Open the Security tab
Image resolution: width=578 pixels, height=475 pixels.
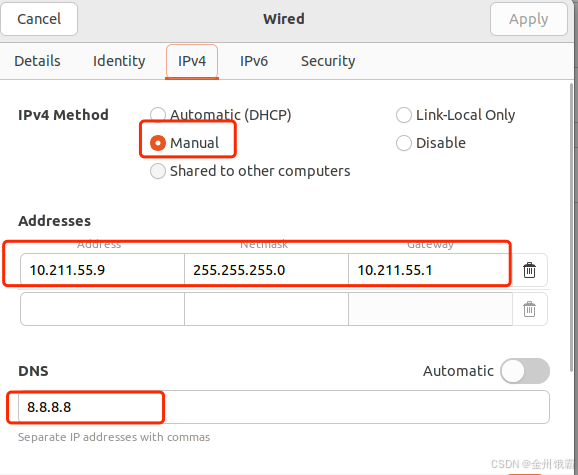point(328,61)
